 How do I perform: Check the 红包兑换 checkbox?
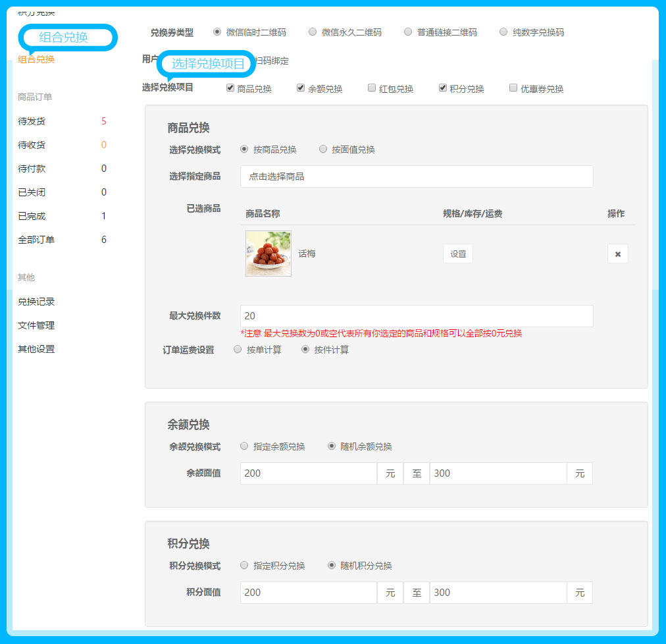point(372,88)
